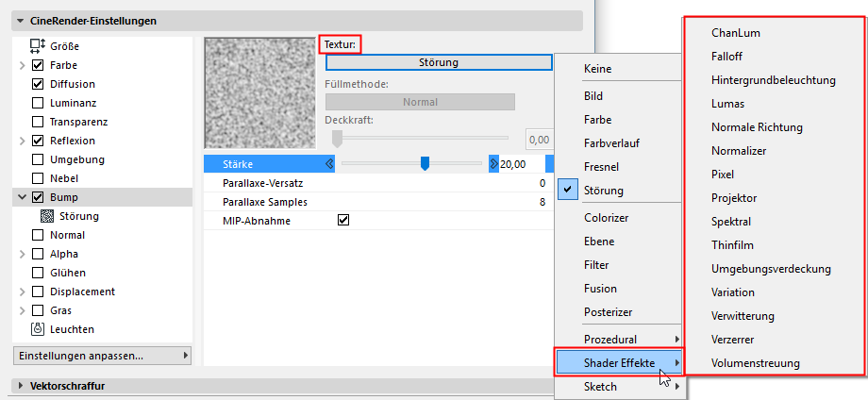Enable the Nebel channel checkbox
This screenshot has width=868, height=400.
pos(38,178)
